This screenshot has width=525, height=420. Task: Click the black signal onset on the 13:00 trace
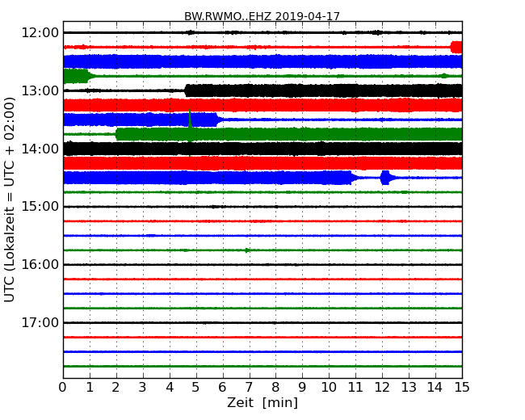186,90
